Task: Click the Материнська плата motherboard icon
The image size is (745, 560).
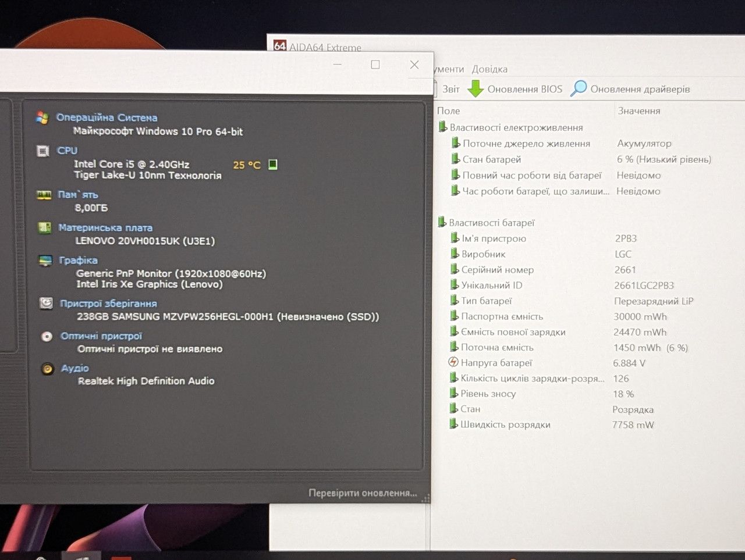Action: tap(45, 227)
